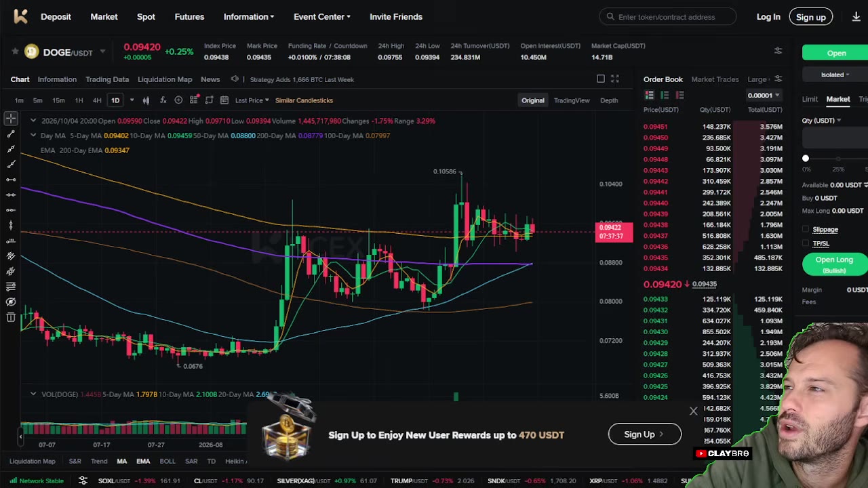Switch to the Trading Data tab
Viewport: 868px width, 488px height.
coord(107,79)
